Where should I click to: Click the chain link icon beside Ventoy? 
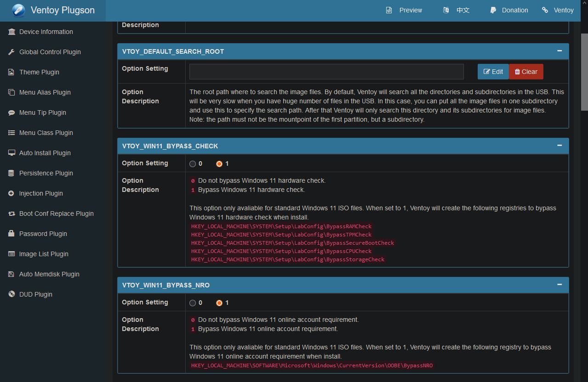[545, 10]
